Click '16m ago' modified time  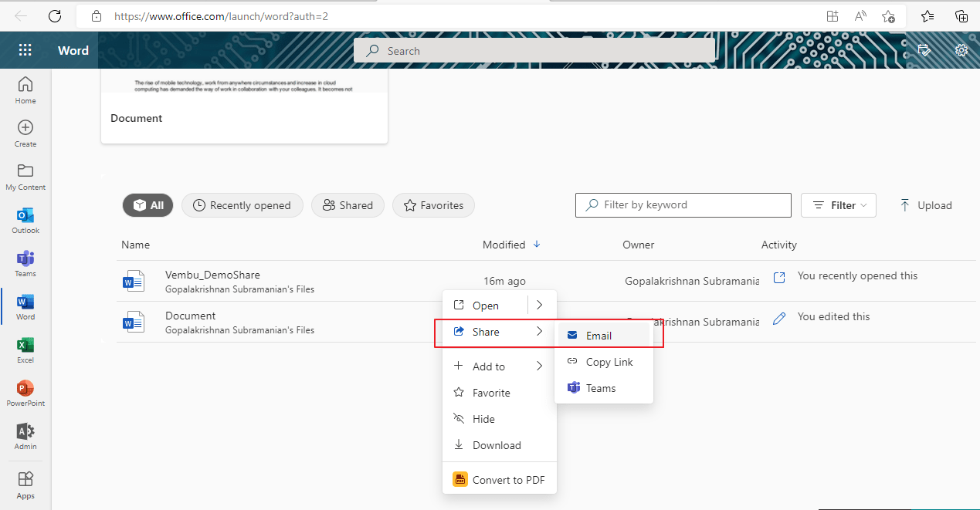click(x=504, y=282)
